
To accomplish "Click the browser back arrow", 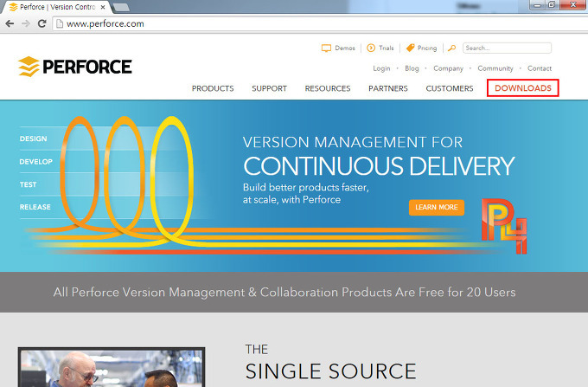I will (x=10, y=23).
